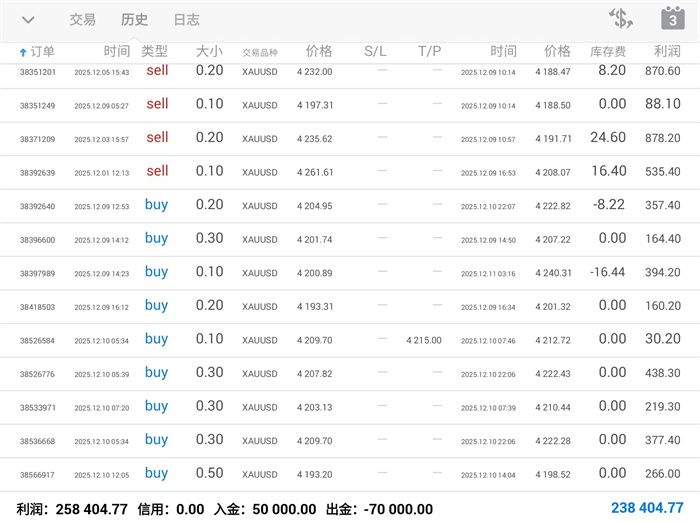700x522 pixels.
Task: Click swap value 24.60
Action: 608,137
